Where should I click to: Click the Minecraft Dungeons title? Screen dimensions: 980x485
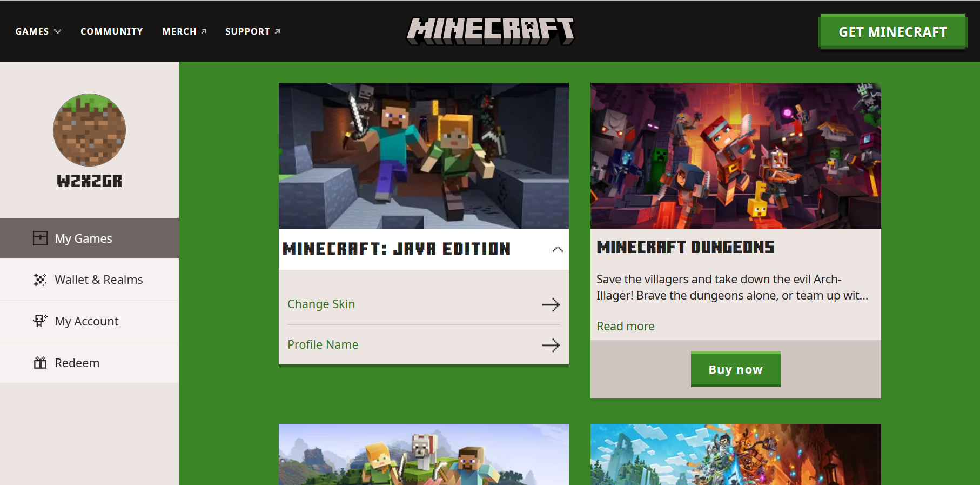686,247
